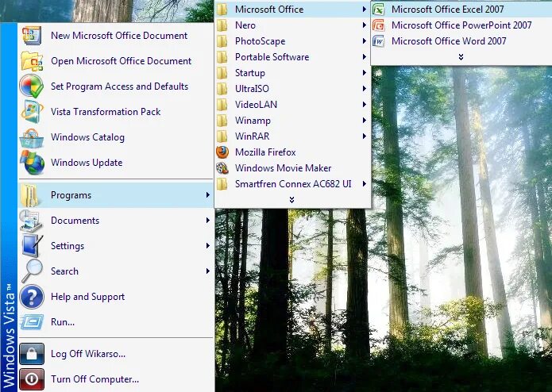Select the Portable Software entry text
Viewport: 552px width, 392px height.
pos(272,57)
